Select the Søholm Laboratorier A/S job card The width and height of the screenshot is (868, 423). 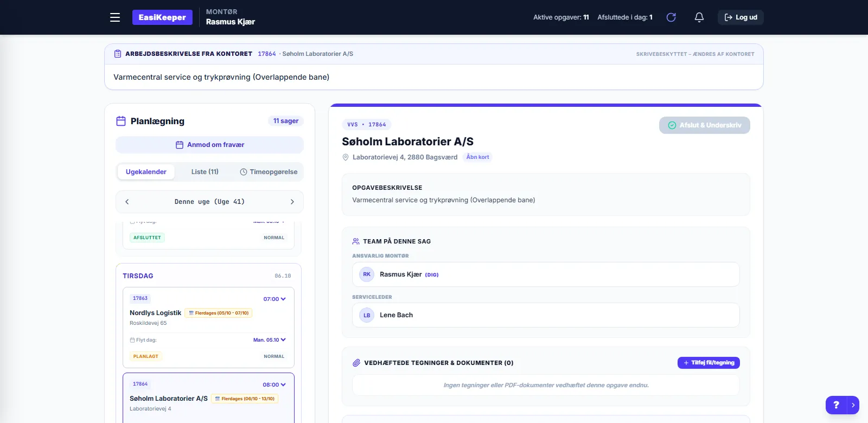coord(208,398)
